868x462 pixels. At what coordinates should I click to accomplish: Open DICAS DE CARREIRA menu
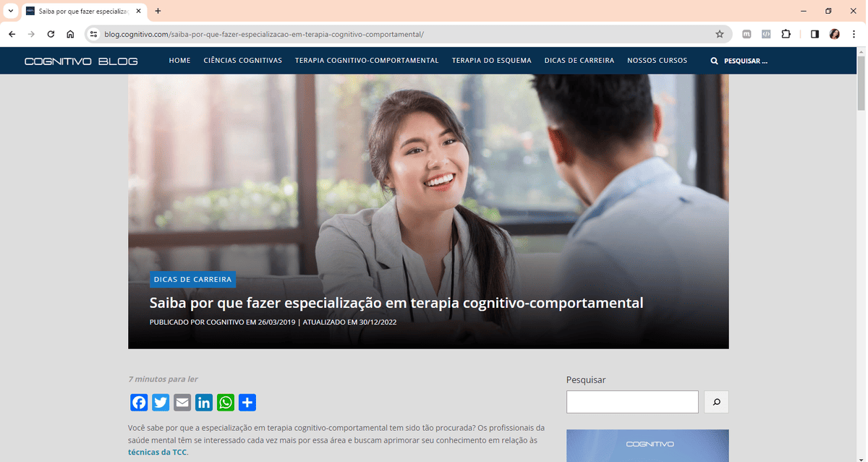pyautogui.click(x=579, y=61)
